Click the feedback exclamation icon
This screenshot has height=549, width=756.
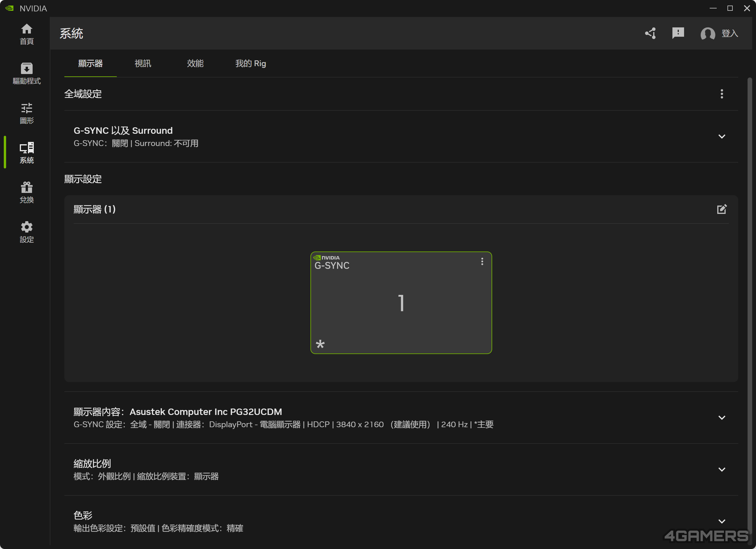pyautogui.click(x=678, y=33)
